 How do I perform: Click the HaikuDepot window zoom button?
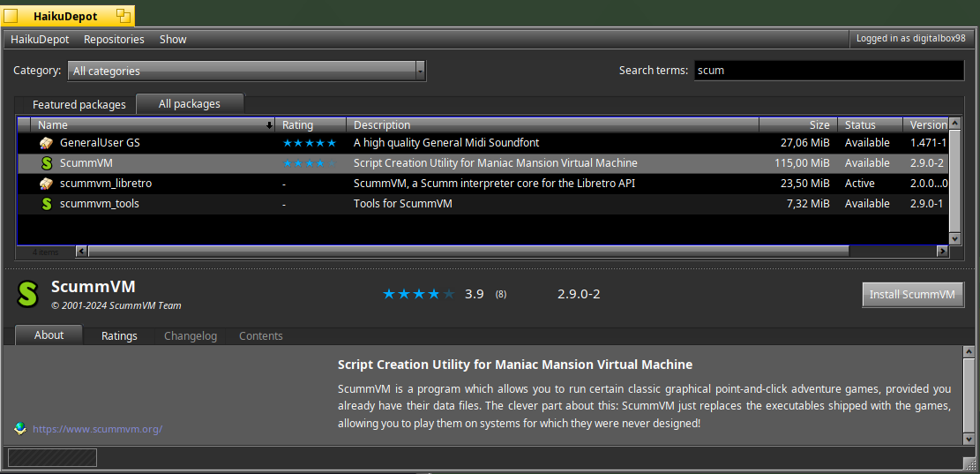[123, 16]
